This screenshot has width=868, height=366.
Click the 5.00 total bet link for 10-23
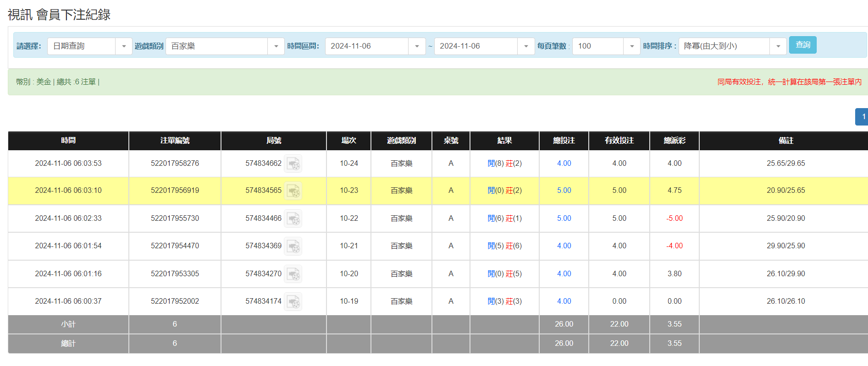click(564, 191)
